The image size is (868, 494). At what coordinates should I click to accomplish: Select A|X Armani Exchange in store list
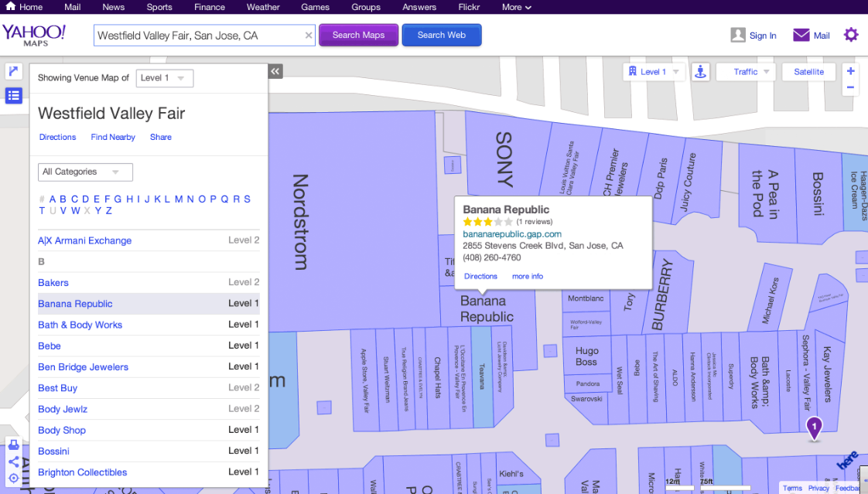[x=84, y=240]
